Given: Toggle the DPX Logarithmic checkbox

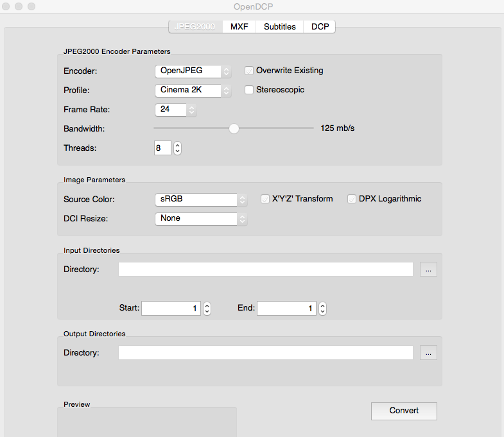Looking at the screenshot, I should 352,199.
